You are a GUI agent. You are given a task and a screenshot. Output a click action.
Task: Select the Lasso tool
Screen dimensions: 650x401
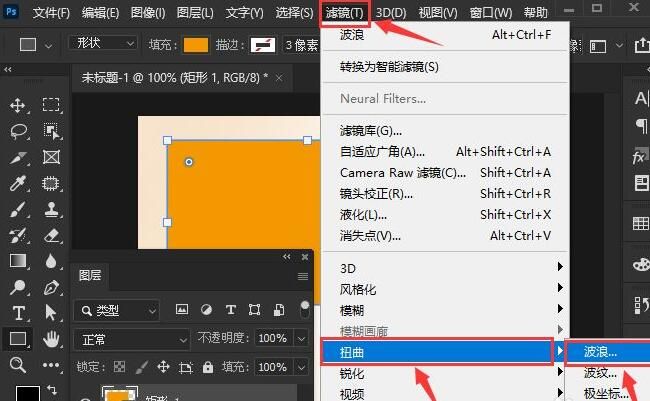click(x=18, y=131)
